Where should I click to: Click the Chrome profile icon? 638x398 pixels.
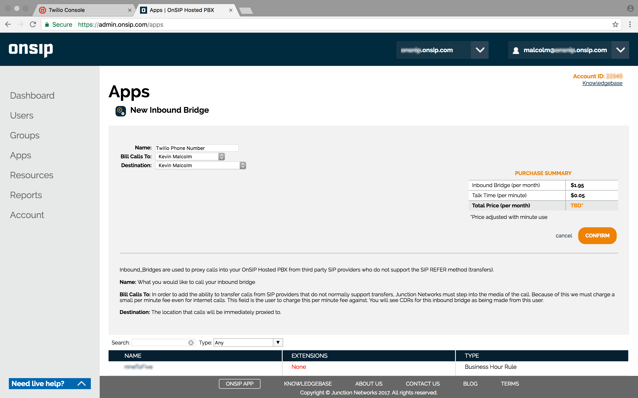pos(630,8)
